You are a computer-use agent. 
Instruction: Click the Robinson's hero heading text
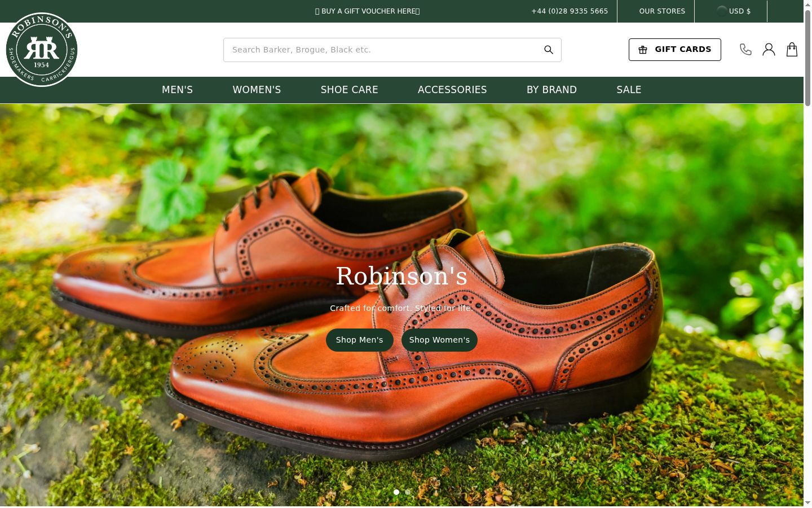(401, 276)
